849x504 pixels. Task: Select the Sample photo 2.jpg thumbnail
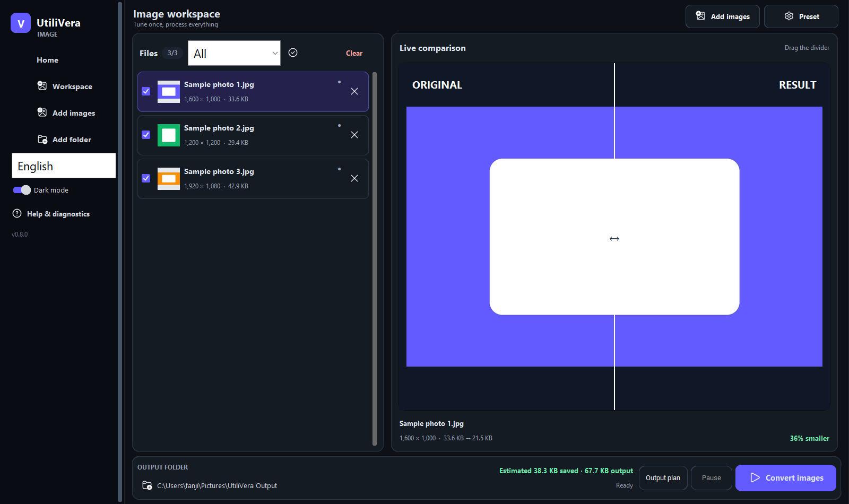click(x=169, y=135)
